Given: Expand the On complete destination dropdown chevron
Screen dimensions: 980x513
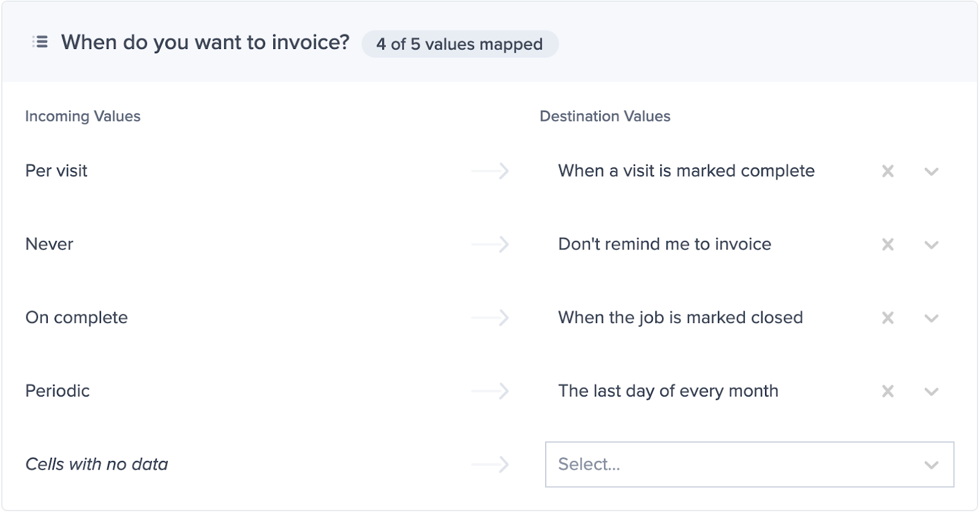Looking at the screenshot, I should (932, 318).
